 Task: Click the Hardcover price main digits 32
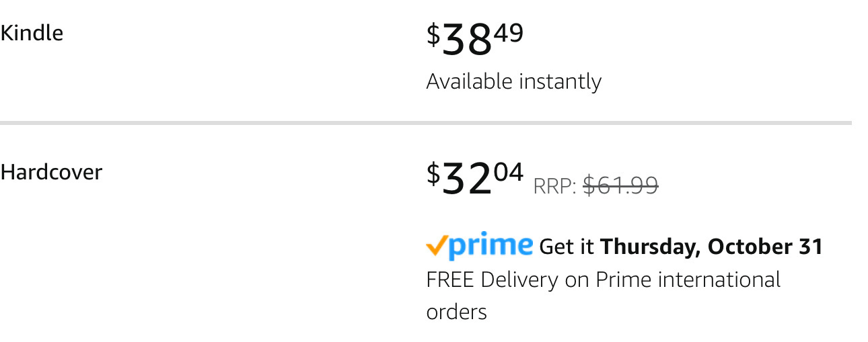click(467, 181)
